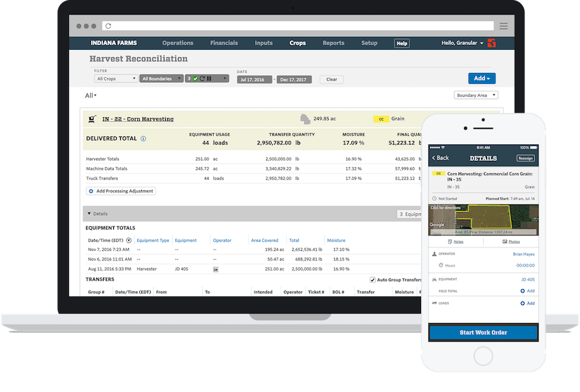Click the Clear filter button
Viewport: 580px width, 392px height.
point(332,80)
